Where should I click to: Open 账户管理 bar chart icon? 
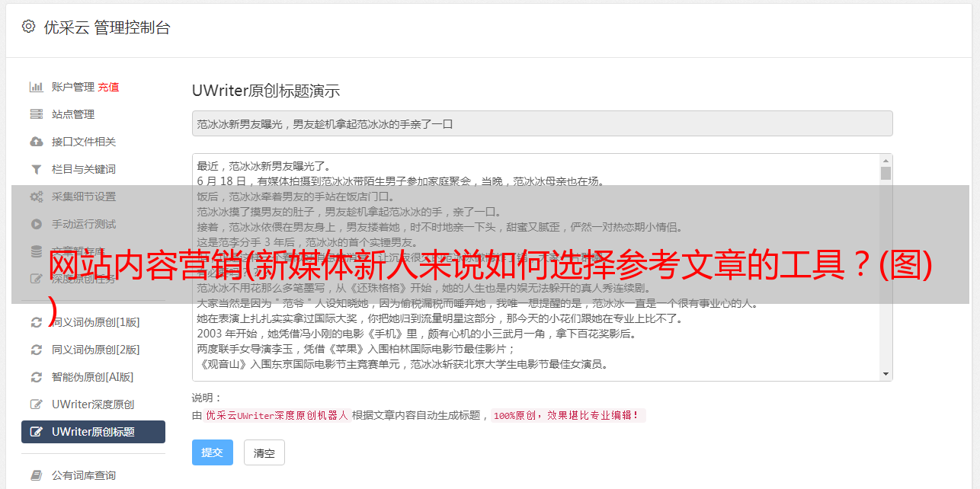[36, 87]
